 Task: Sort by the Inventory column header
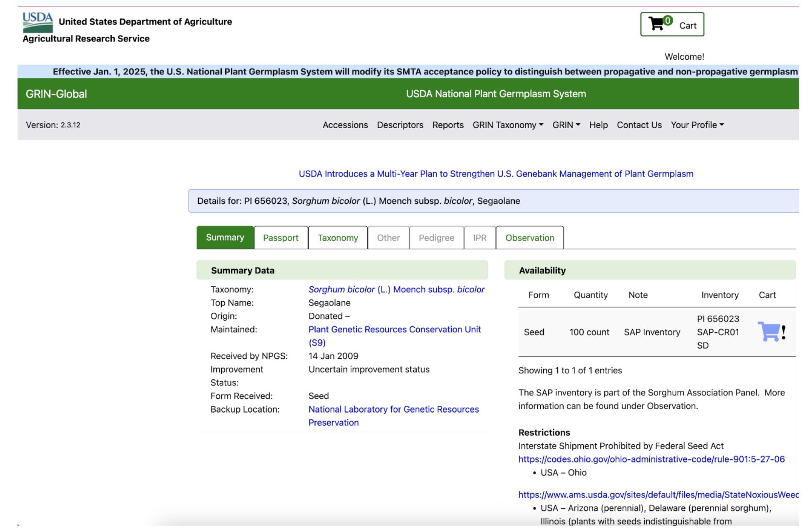(x=719, y=295)
